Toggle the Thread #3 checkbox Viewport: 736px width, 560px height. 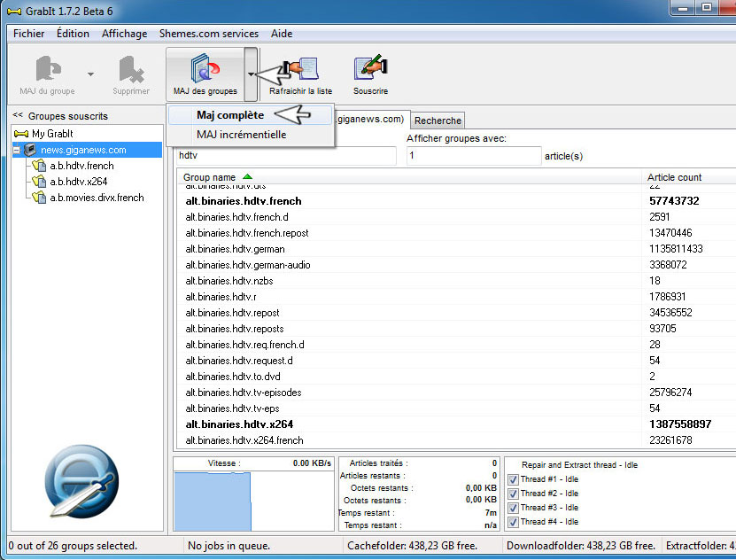[513, 508]
